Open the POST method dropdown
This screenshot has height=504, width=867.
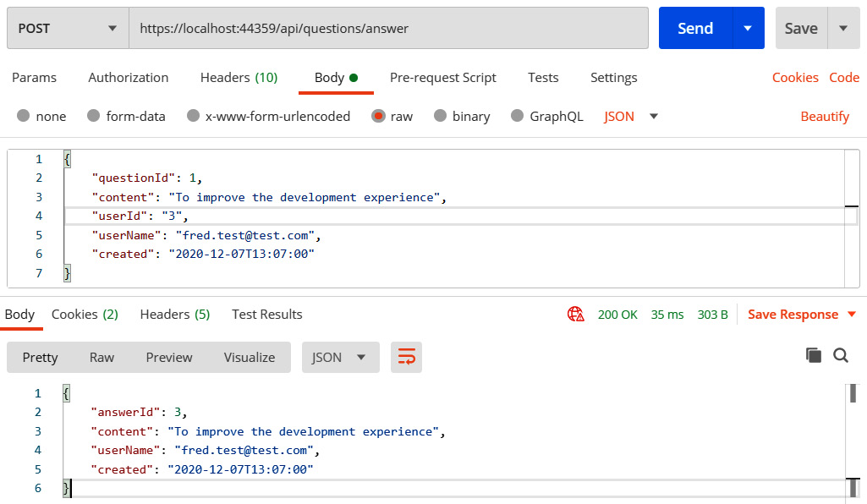(68, 29)
